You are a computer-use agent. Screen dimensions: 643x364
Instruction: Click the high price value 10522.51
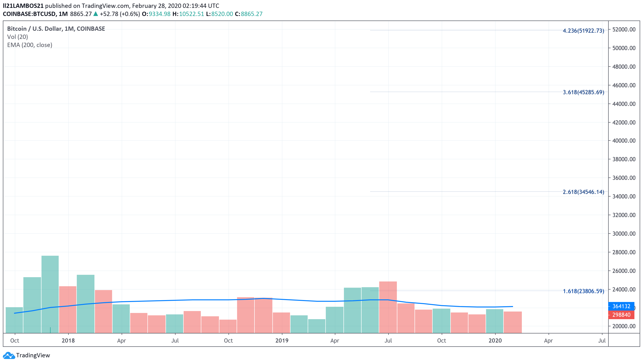pos(192,14)
